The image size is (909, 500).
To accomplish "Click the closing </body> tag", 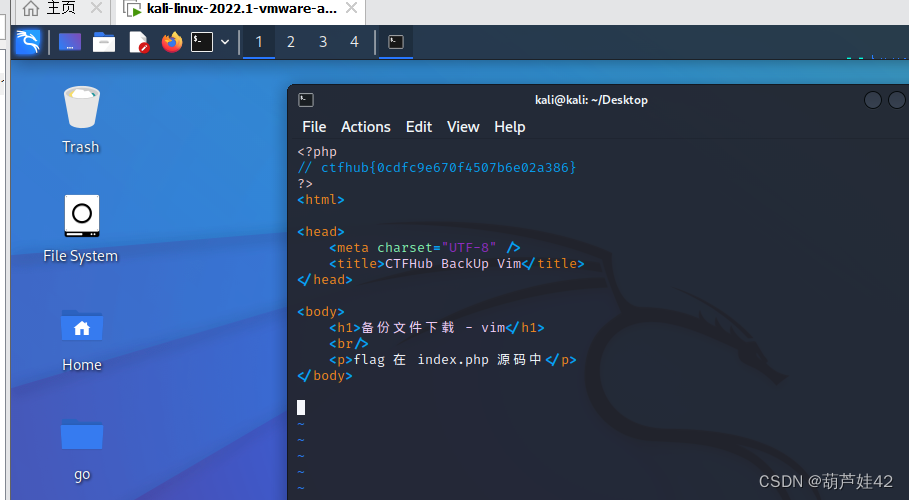I will 325,376.
